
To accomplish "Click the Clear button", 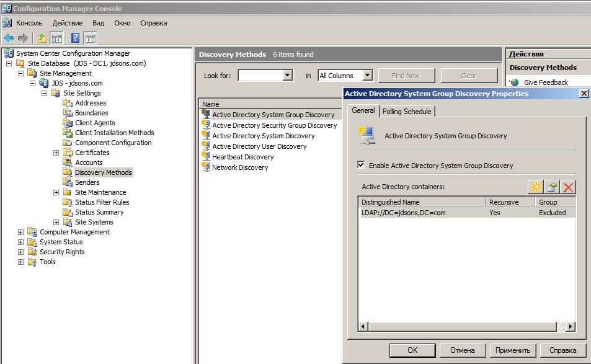I will [468, 76].
